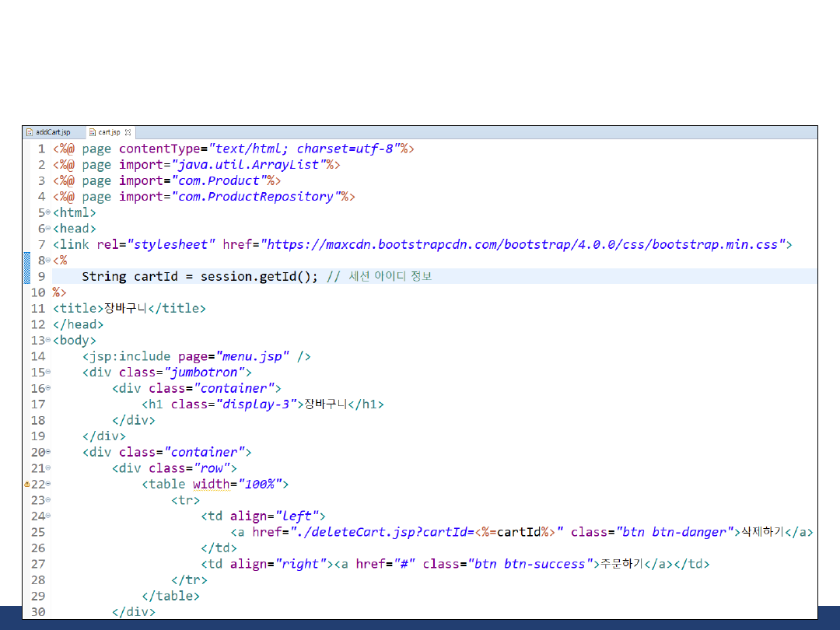Click the bootstrap CDN URL in the link tag
840x630 pixels.
tap(523, 244)
